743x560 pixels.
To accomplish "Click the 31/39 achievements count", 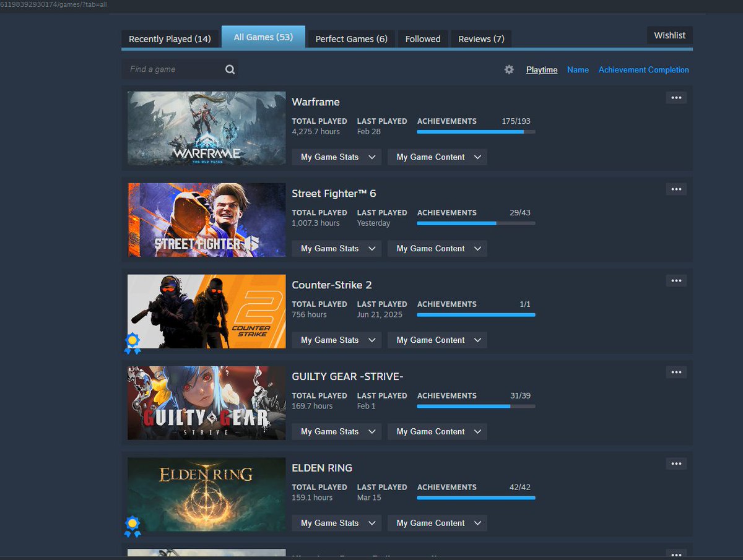I will (x=520, y=396).
